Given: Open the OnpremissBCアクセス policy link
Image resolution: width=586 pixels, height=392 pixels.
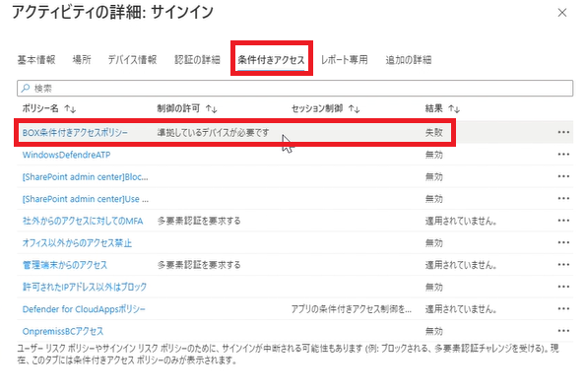Looking at the screenshot, I should 63,331.
